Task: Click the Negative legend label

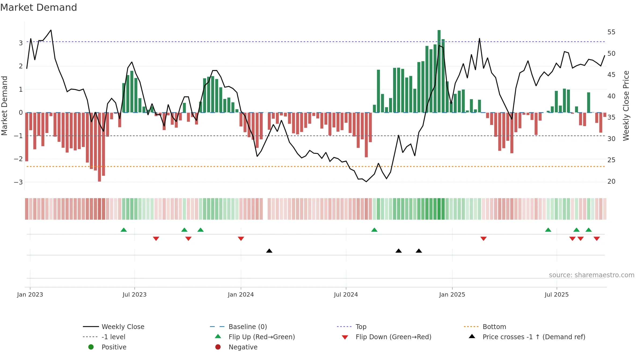Action: tap(243, 347)
